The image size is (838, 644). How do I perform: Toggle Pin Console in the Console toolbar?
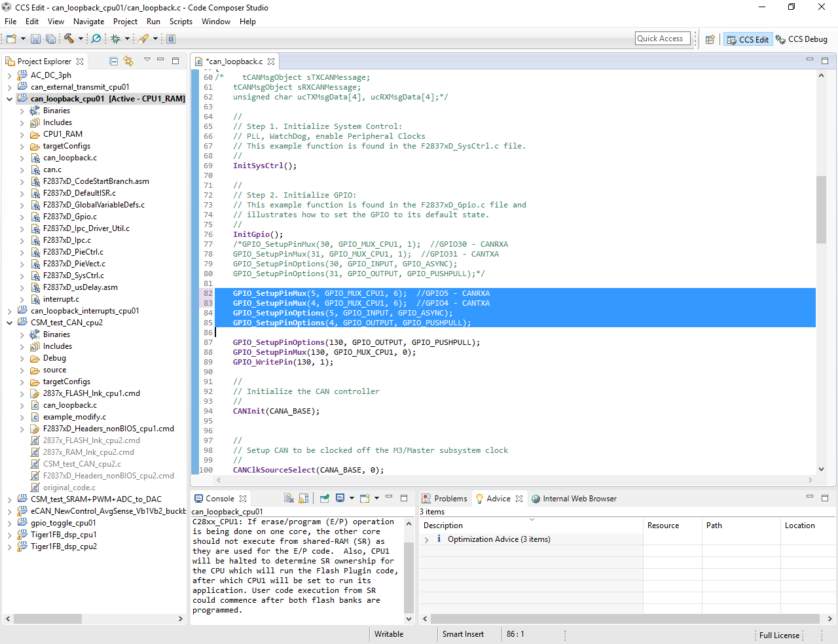(x=324, y=498)
